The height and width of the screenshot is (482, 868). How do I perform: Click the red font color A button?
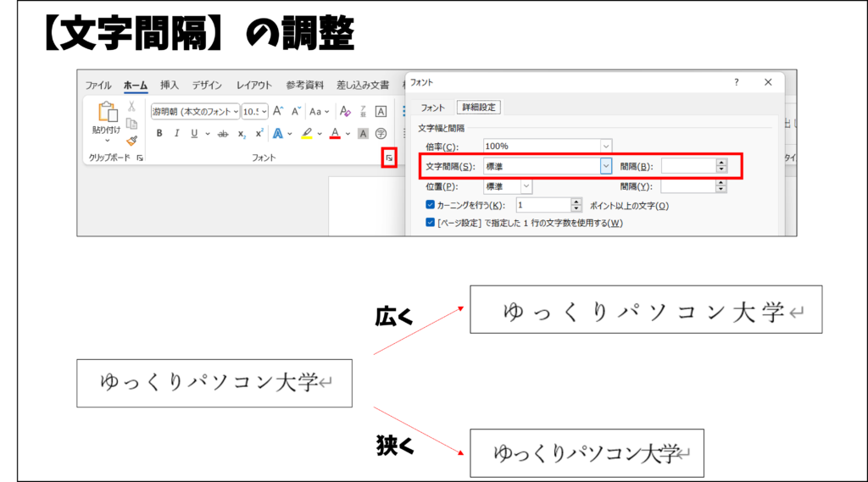(335, 133)
